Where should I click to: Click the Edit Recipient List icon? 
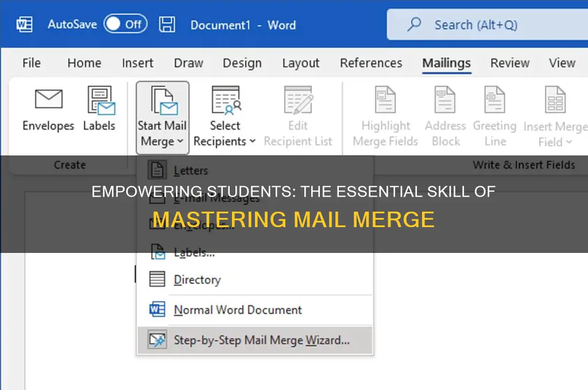(x=299, y=100)
